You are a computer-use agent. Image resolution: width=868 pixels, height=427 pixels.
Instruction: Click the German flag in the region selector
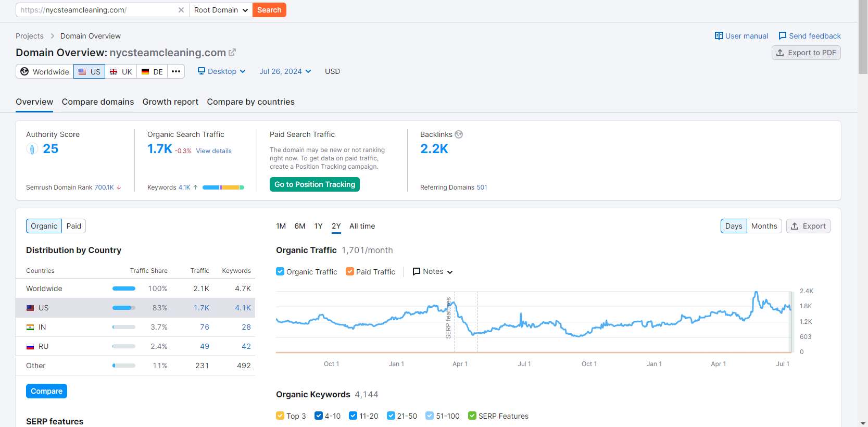[145, 72]
